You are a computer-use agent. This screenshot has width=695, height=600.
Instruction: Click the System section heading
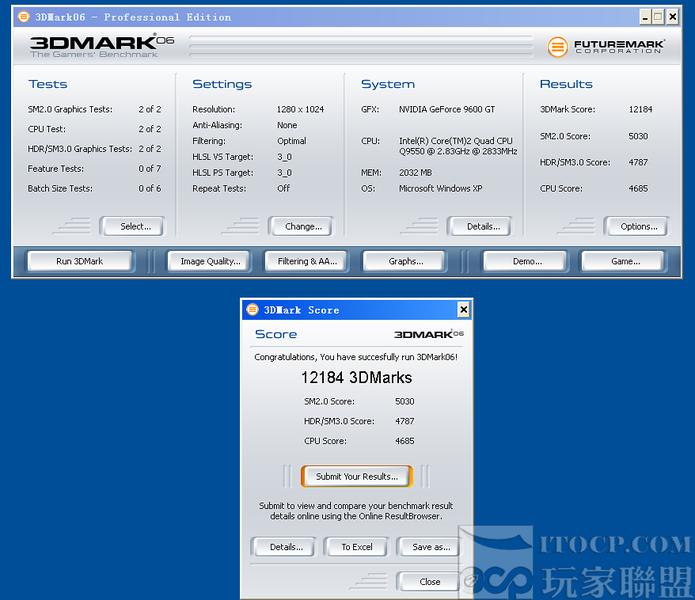(x=388, y=84)
